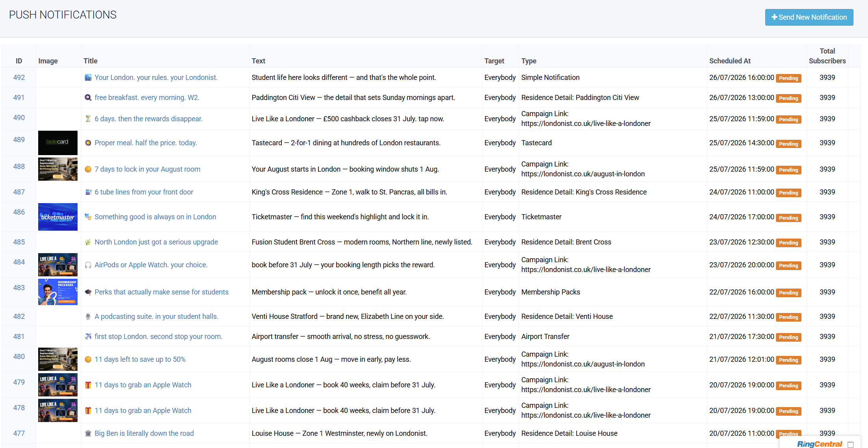The image size is (868, 448).
Task: Click the sun emoji beside '7 days to lock in'
Action: coord(88,169)
